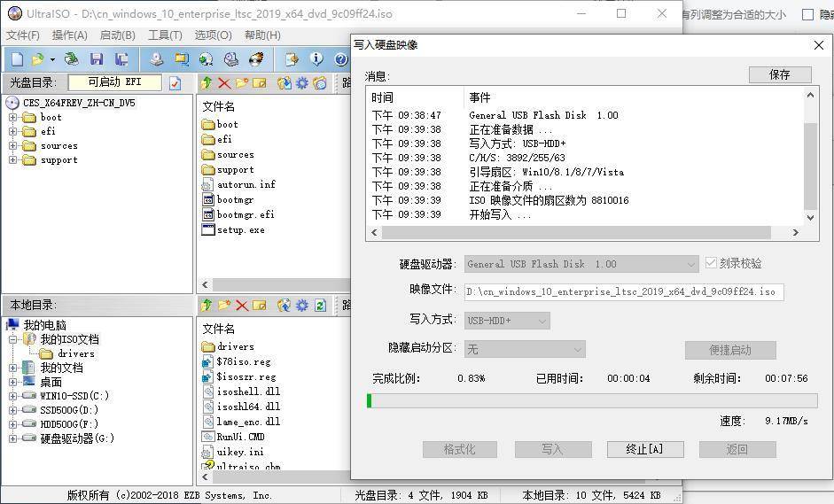Viewport: 834px width, 504px height.
Task: Select autorun.inf in the disc file list
Action: 246,184
